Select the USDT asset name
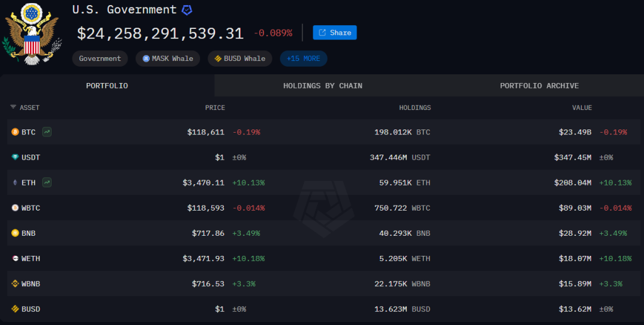Viewport: 644px width, 325px height. 31,157
